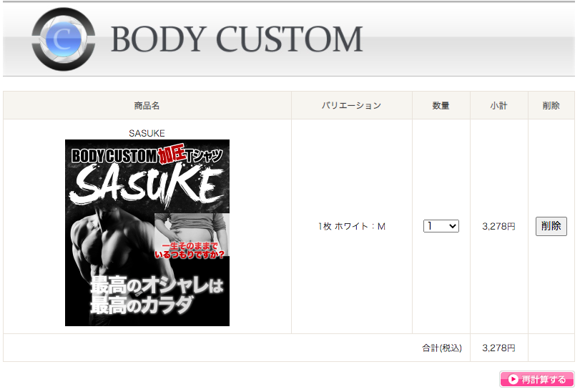This screenshot has height=392, width=580.
Task: Click the play arrow icon on 再計算する
Action: pos(513,379)
